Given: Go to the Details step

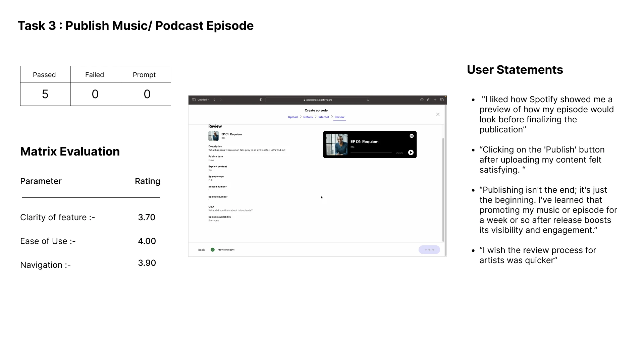Looking at the screenshot, I should [308, 117].
